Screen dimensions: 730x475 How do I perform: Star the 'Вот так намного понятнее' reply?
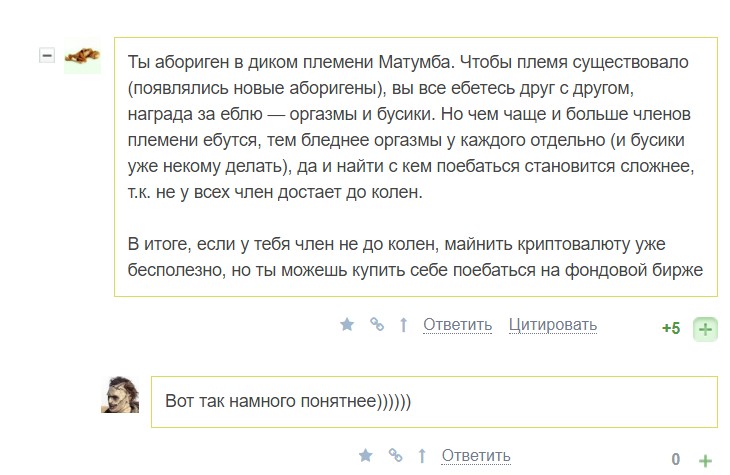365,456
